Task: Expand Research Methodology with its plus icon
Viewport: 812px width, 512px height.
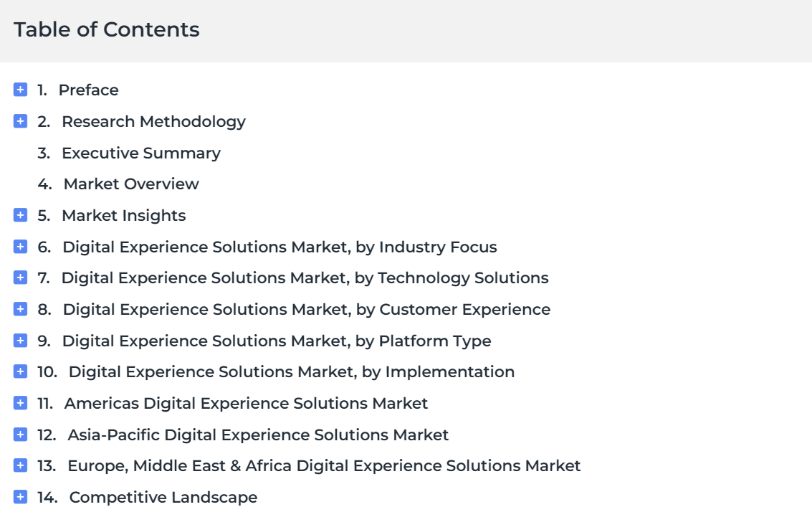Action: [20, 121]
